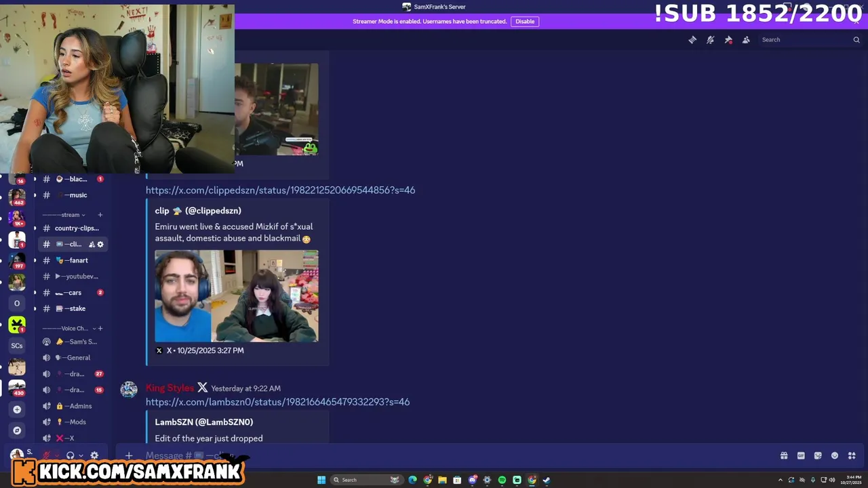868x488 pixels.
Task: Open LambSZN (@LambSZN0) author link
Action: tap(203, 422)
